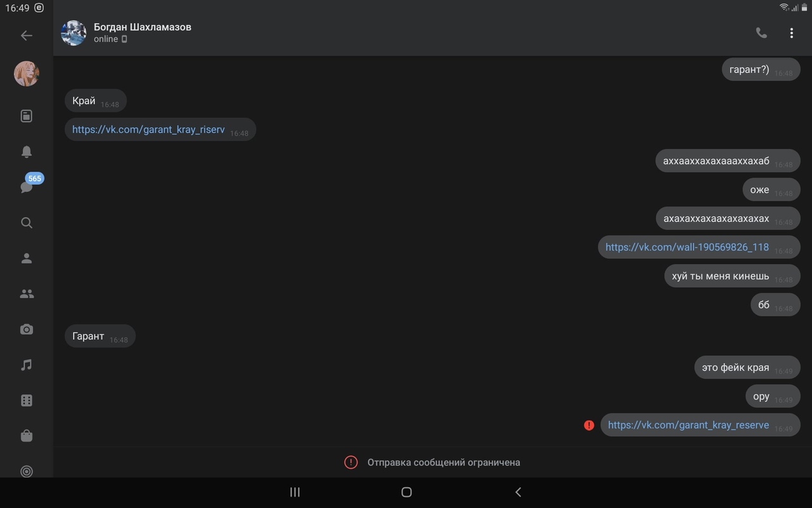Open messages with 565 unread badge
The height and width of the screenshot is (508, 812).
pos(27,187)
